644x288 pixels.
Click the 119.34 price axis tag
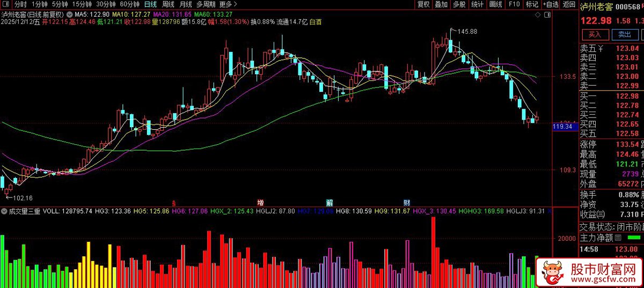point(565,127)
